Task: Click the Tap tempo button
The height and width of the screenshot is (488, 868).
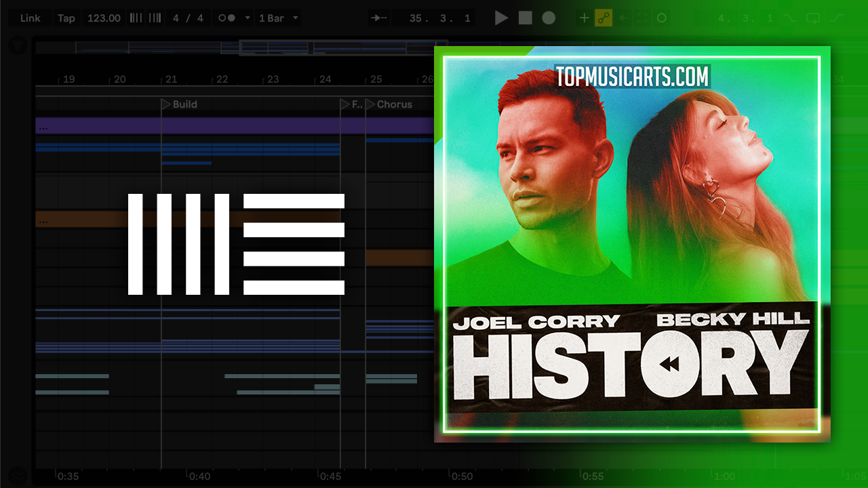Action: click(66, 18)
